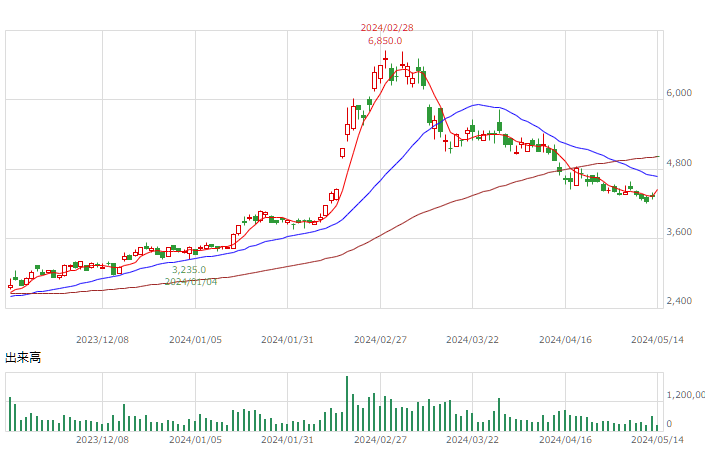Click the 4,800 price axis label
Viewport: 705px width, 454px height.
coord(679,163)
